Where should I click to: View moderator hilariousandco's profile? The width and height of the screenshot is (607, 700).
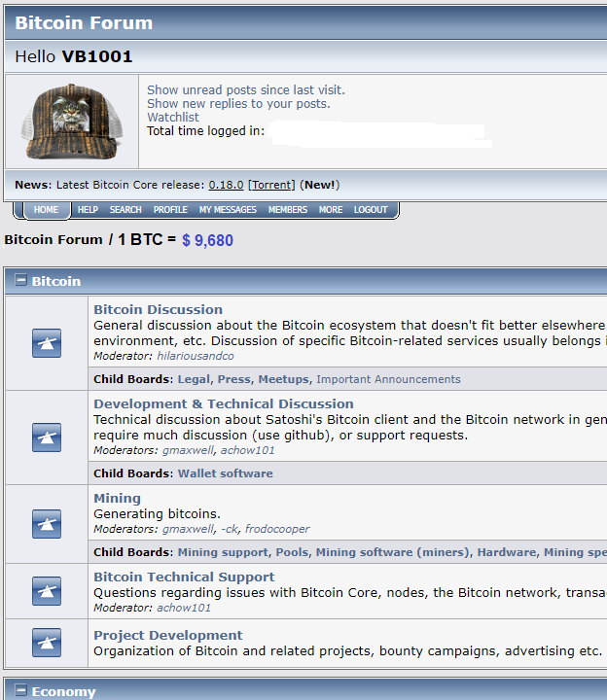point(196,356)
